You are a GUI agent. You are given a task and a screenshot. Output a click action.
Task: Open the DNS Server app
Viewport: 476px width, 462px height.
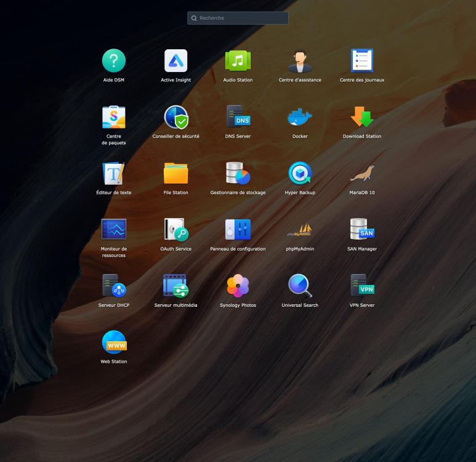point(238,117)
